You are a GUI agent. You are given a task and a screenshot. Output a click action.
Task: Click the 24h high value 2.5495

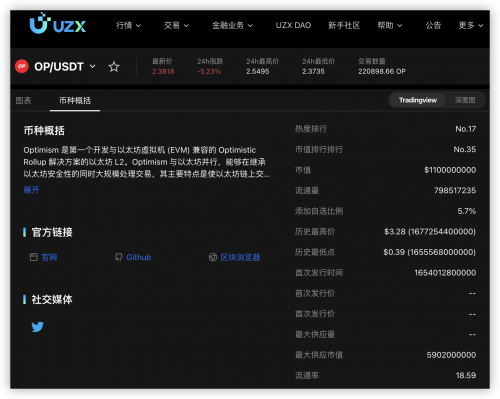point(258,71)
